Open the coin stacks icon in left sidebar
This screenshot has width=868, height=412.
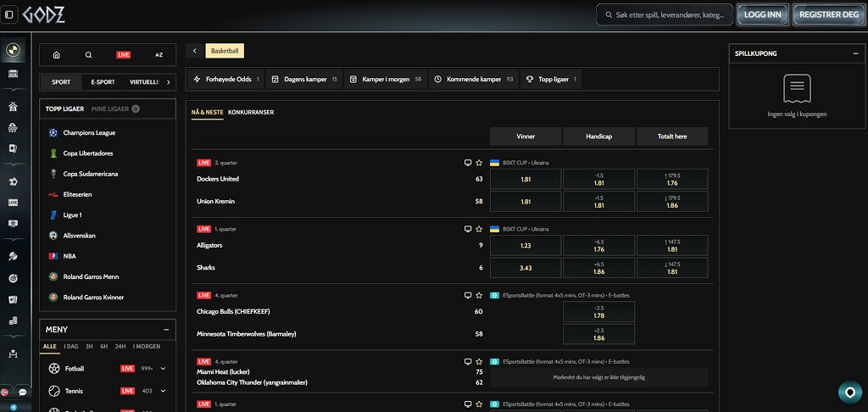pyautogui.click(x=13, y=320)
